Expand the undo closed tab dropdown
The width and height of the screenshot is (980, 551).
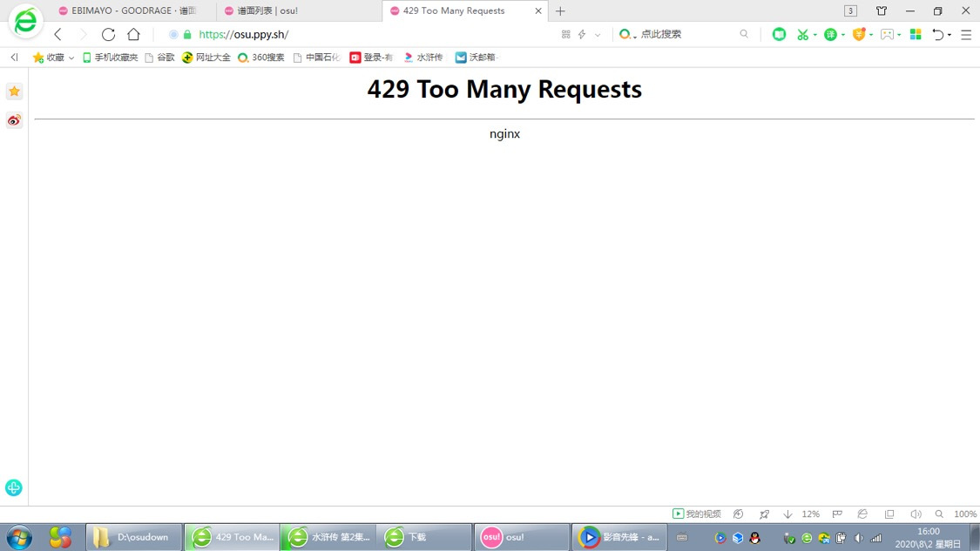[x=950, y=35]
